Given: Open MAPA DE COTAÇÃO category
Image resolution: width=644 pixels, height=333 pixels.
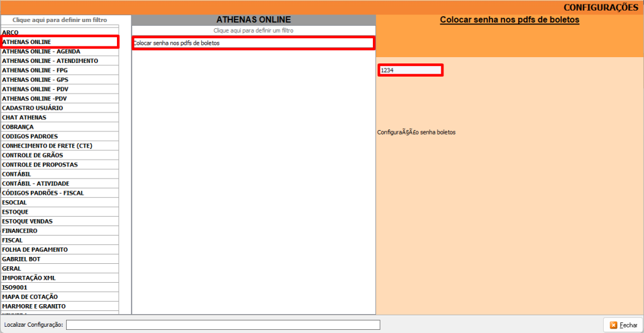Looking at the screenshot, I should [60, 297].
